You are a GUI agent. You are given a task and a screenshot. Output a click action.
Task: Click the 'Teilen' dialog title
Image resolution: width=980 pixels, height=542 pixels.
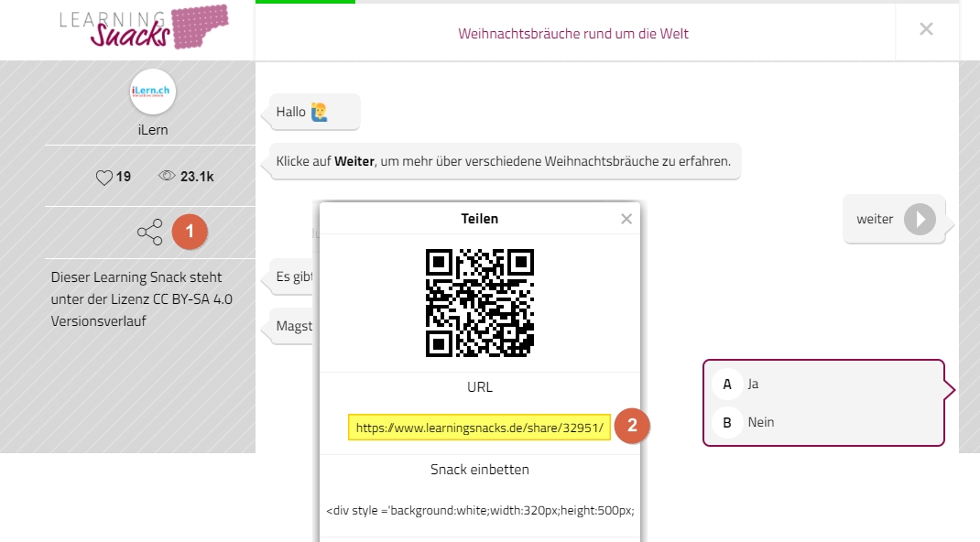[479, 219]
